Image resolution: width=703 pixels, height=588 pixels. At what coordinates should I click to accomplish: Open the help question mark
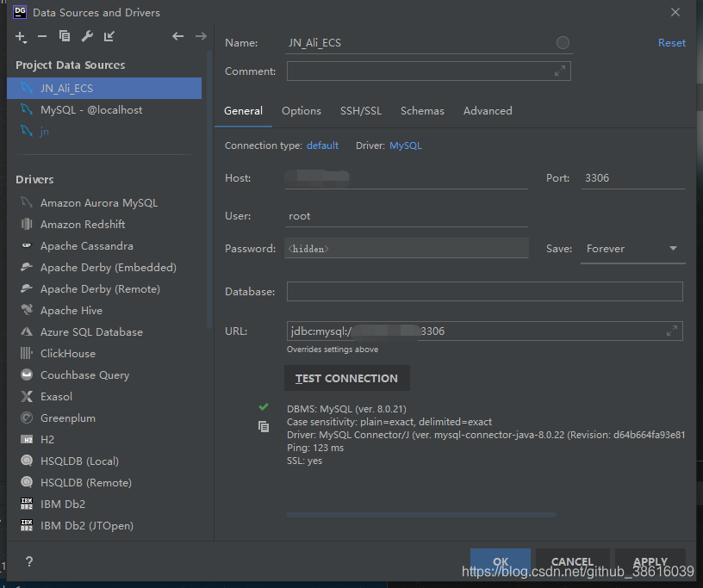29,561
